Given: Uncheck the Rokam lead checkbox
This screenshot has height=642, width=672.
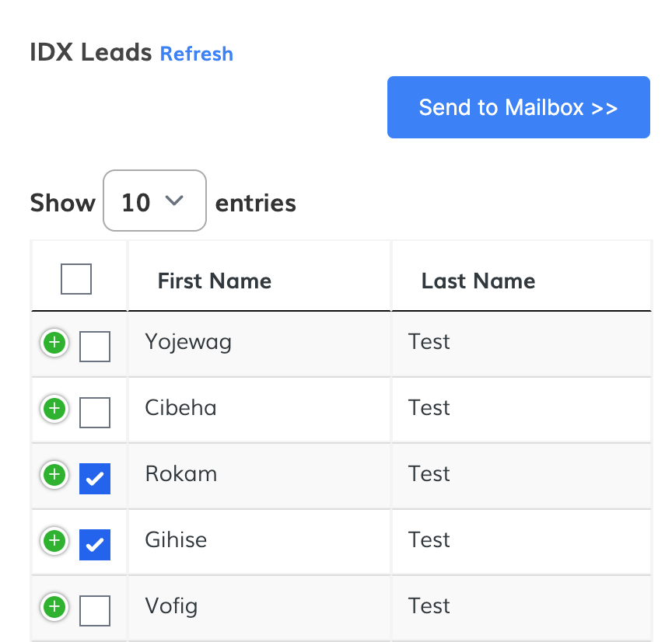Looking at the screenshot, I should pos(95,479).
